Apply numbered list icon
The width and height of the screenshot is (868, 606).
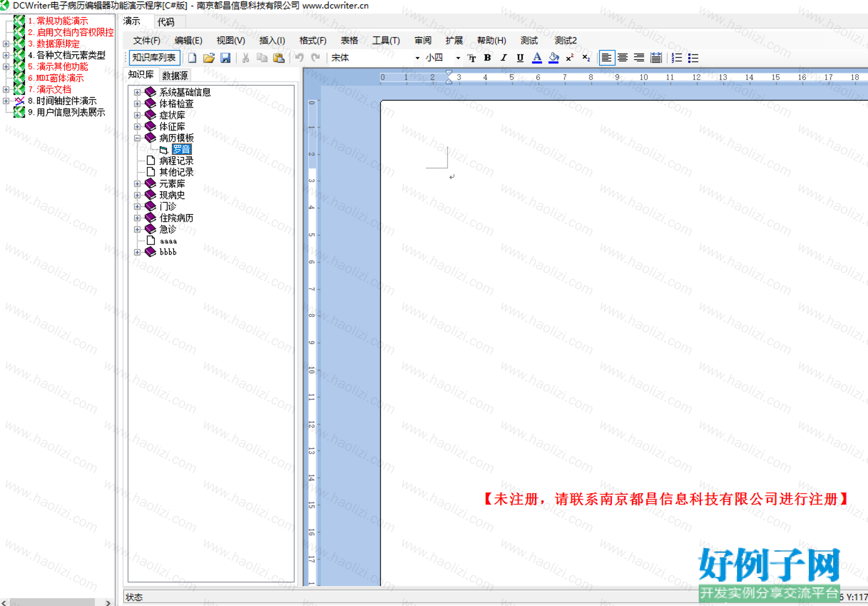[677, 58]
